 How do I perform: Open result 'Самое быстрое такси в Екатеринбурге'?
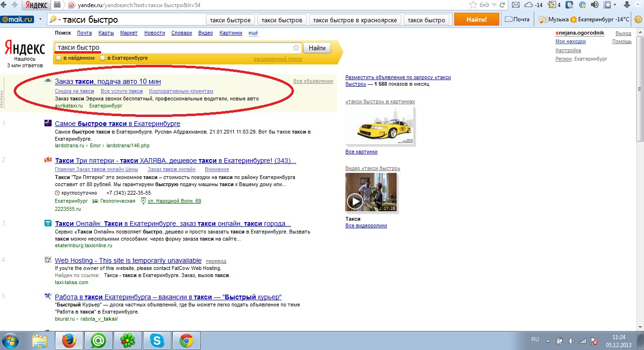tap(117, 124)
